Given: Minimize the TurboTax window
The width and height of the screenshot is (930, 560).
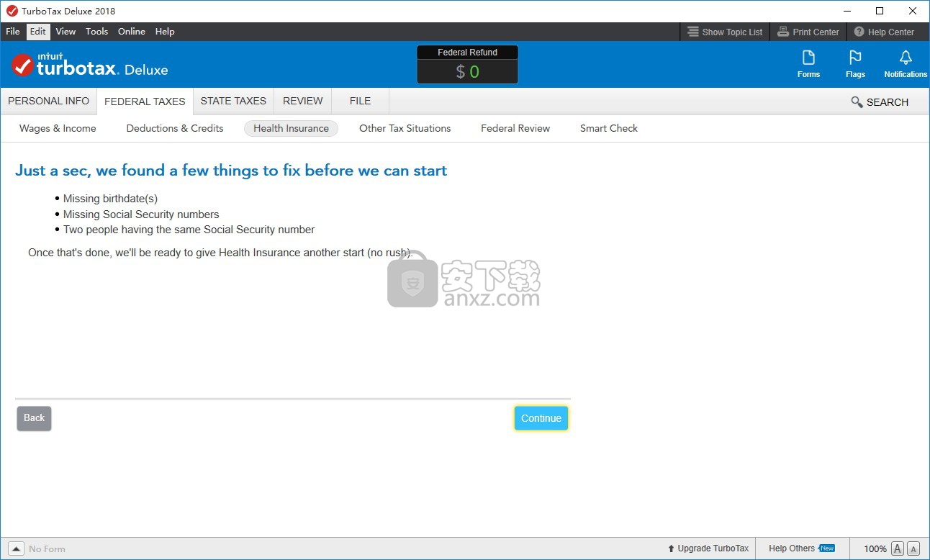Looking at the screenshot, I should [x=847, y=11].
